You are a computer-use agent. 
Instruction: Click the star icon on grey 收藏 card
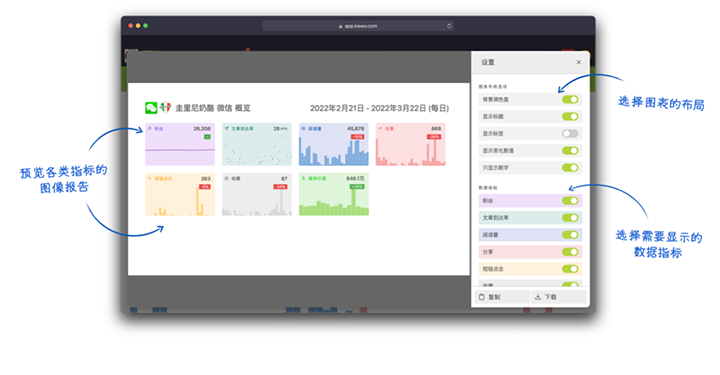point(226,178)
